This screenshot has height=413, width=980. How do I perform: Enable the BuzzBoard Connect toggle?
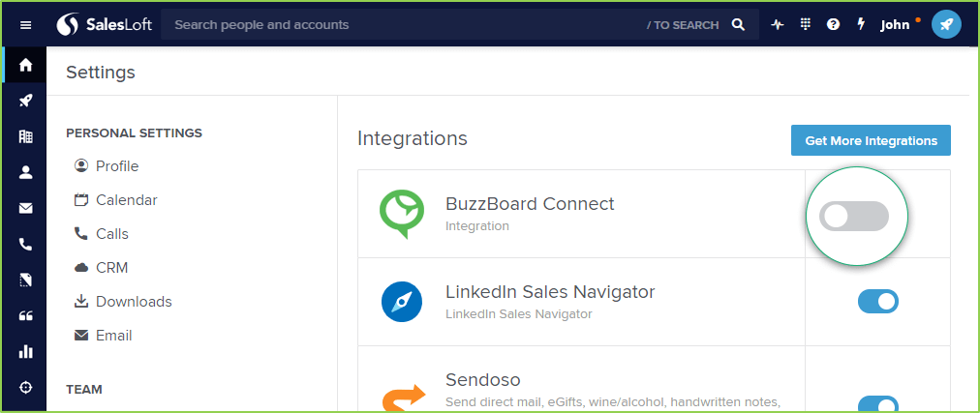click(854, 216)
